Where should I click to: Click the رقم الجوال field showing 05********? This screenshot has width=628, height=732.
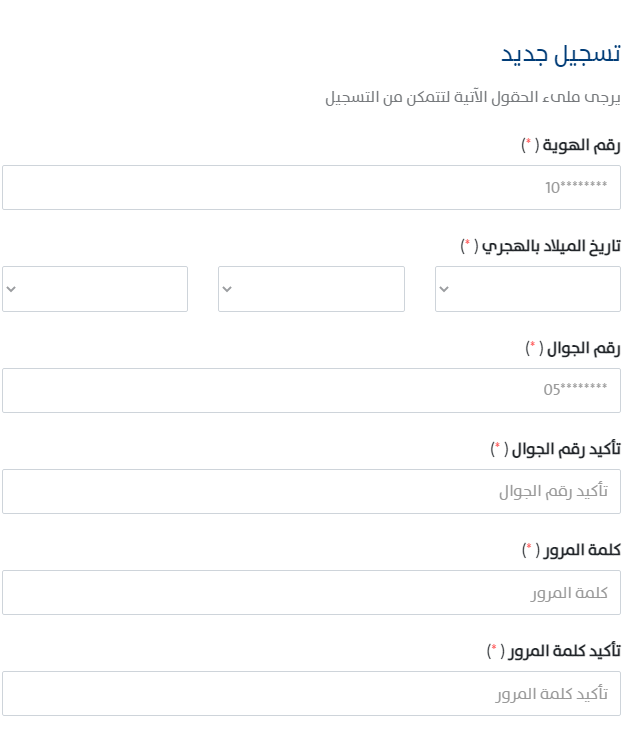[311, 390]
